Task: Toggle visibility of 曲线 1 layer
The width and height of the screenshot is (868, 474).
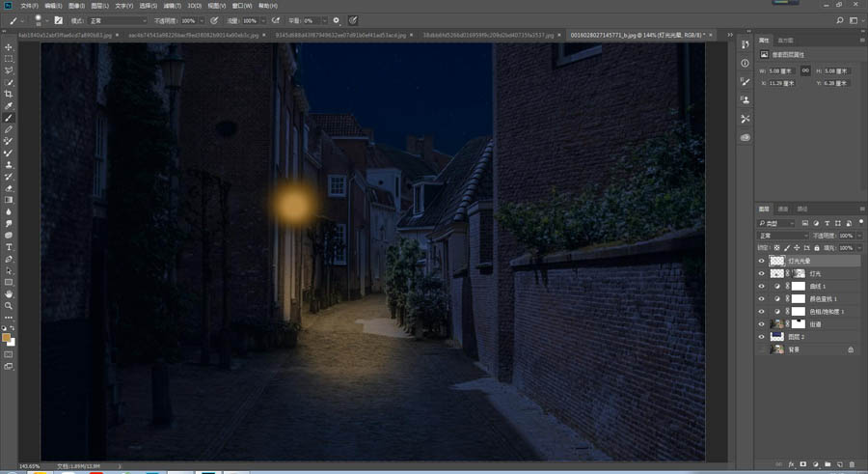Action: [x=761, y=287]
